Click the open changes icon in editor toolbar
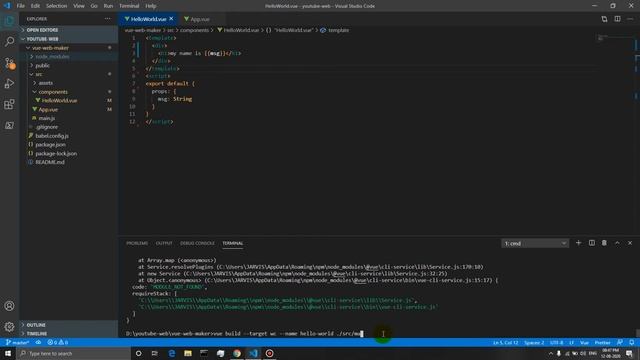 tap(604, 19)
